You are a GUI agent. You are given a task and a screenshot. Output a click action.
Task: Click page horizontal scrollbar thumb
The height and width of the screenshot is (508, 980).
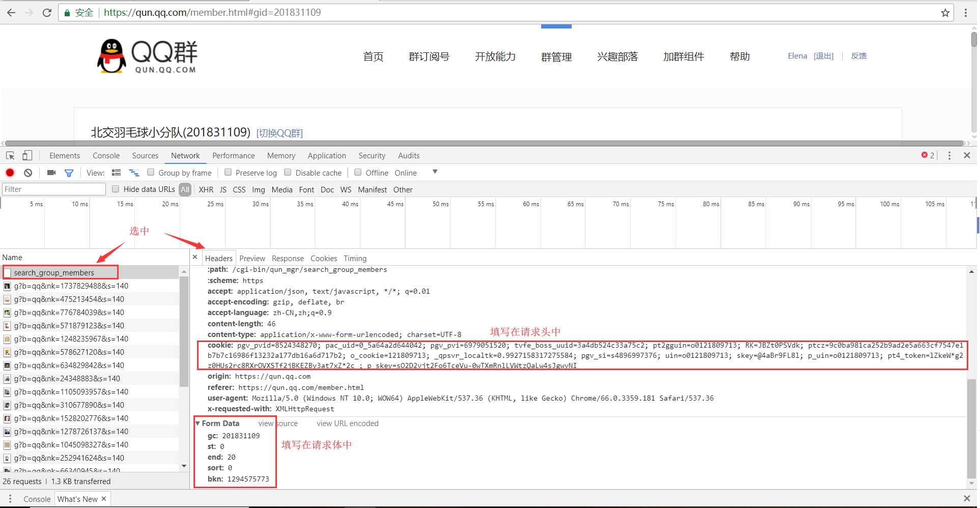[484, 143]
